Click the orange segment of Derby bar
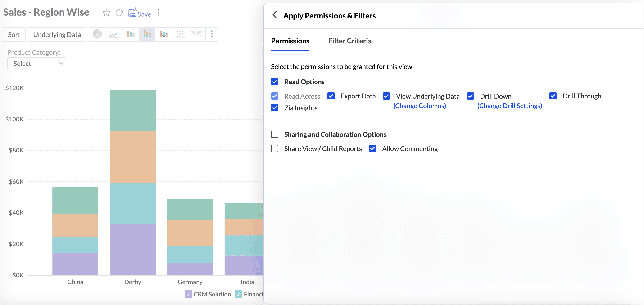The height and width of the screenshot is (305, 644). tap(133, 157)
